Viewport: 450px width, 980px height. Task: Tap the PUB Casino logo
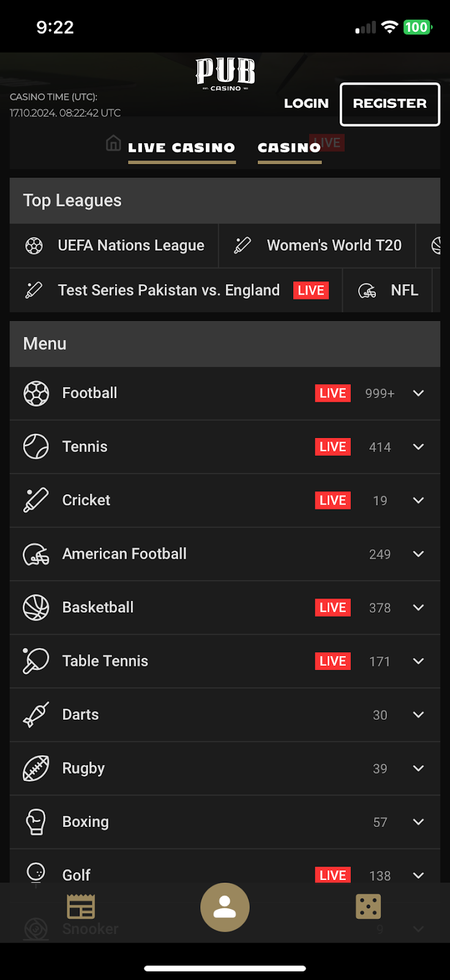(225, 74)
